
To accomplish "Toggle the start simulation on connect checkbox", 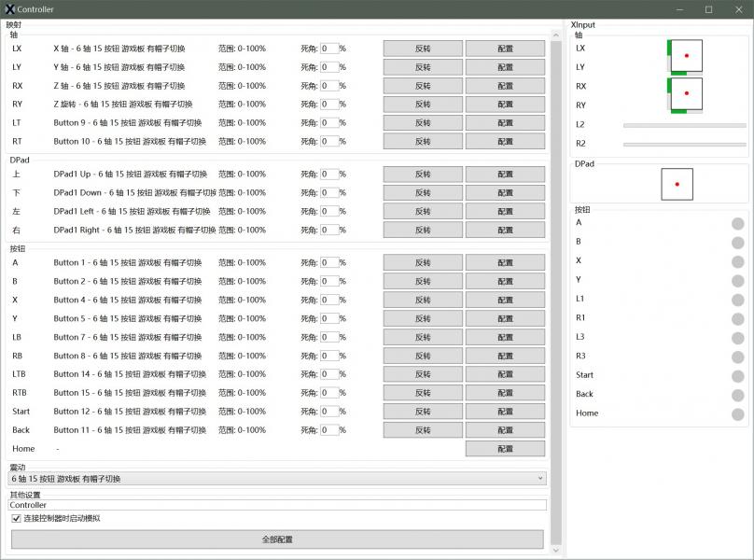I will (x=16, y=518).
